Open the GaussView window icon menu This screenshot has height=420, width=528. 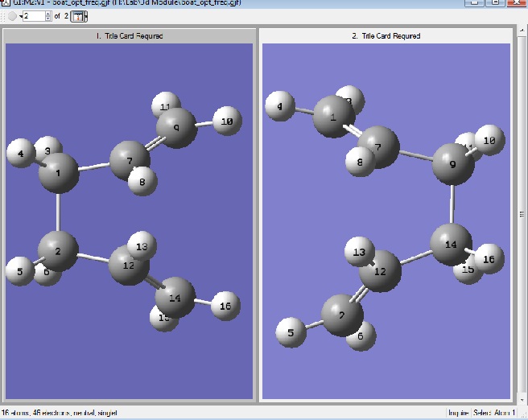click(6, 2)
